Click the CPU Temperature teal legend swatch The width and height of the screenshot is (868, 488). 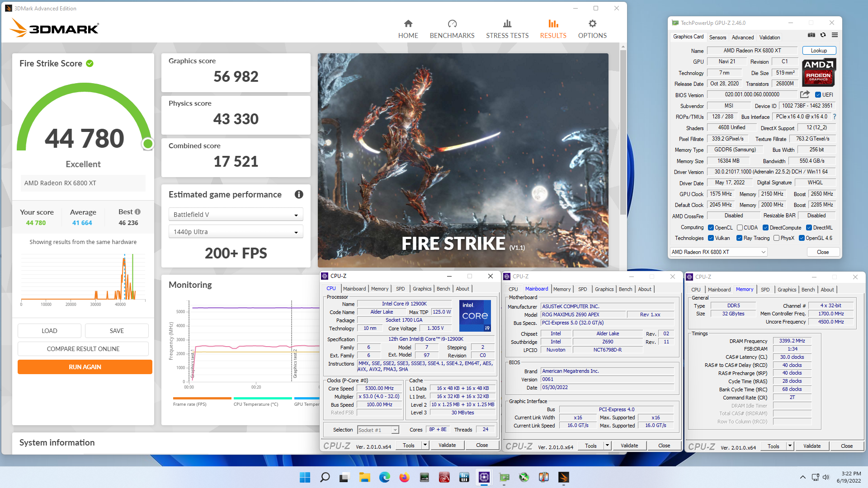point(263,398)
